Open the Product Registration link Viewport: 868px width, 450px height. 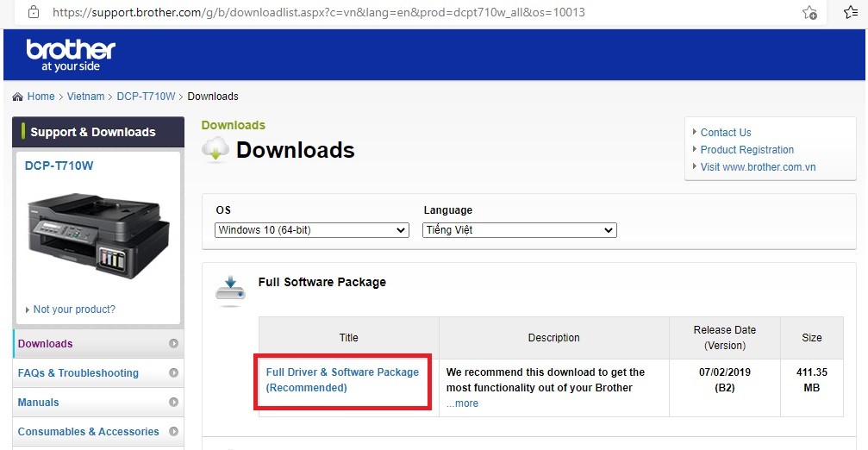(x=747, y=149)
